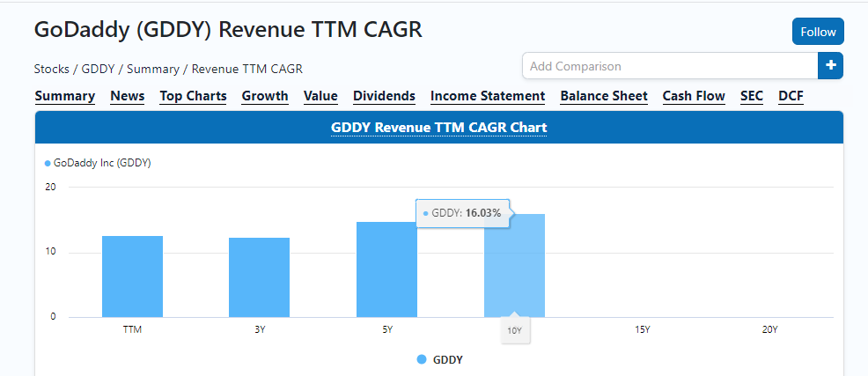Focus the Add Comparison input field
The width and height of the screenshot is (868, 376).
(670, 66)
